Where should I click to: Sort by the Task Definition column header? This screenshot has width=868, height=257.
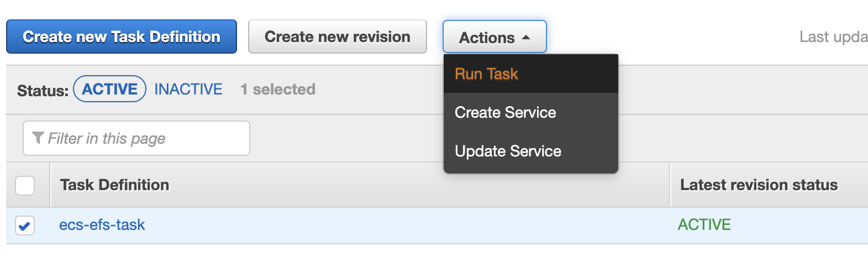(114, 185)
